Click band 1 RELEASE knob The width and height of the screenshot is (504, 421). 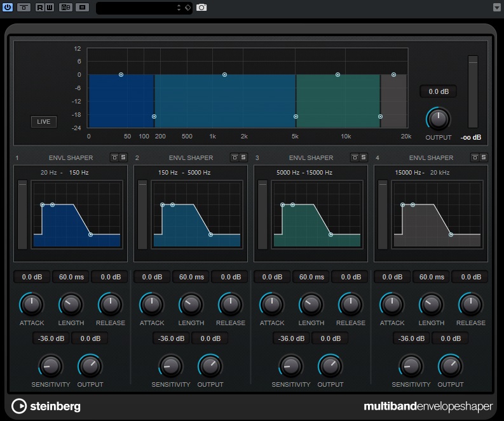point(110,304)
